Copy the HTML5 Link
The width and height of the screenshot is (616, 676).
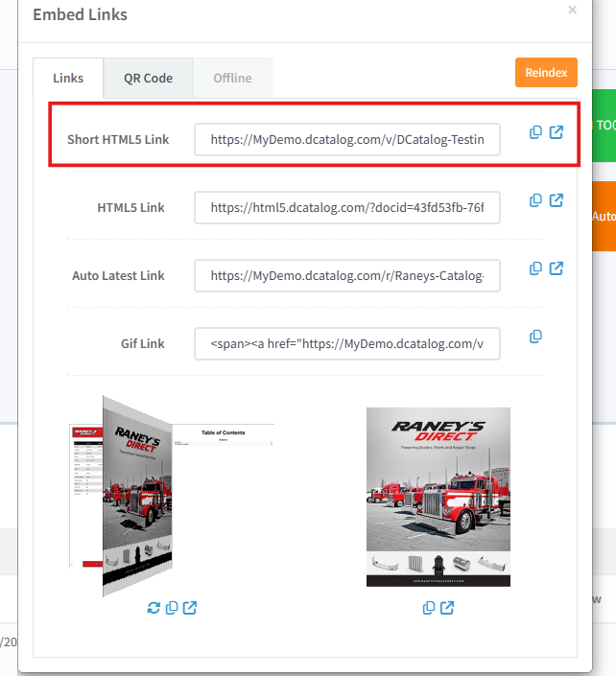pyautogui.click(x=536, y=200)
